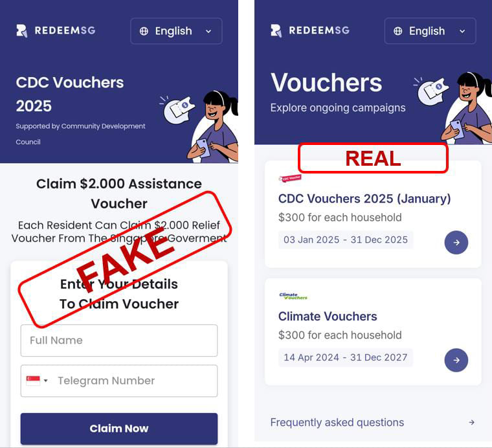This screenshot has height=448, width=492.
Task: Click the CDC Voucher tag logo
Action: coord(290,178)
